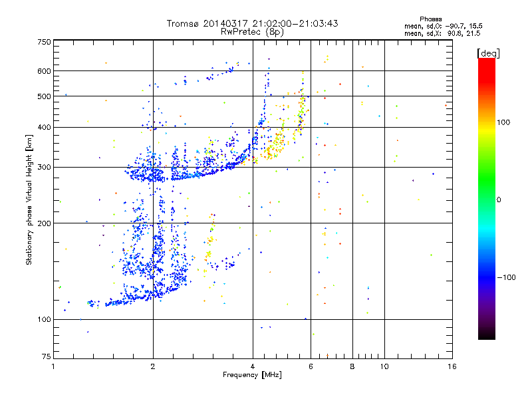Click x-axis tick label '4'
532x399 pixels.
(x=253, y=366)
